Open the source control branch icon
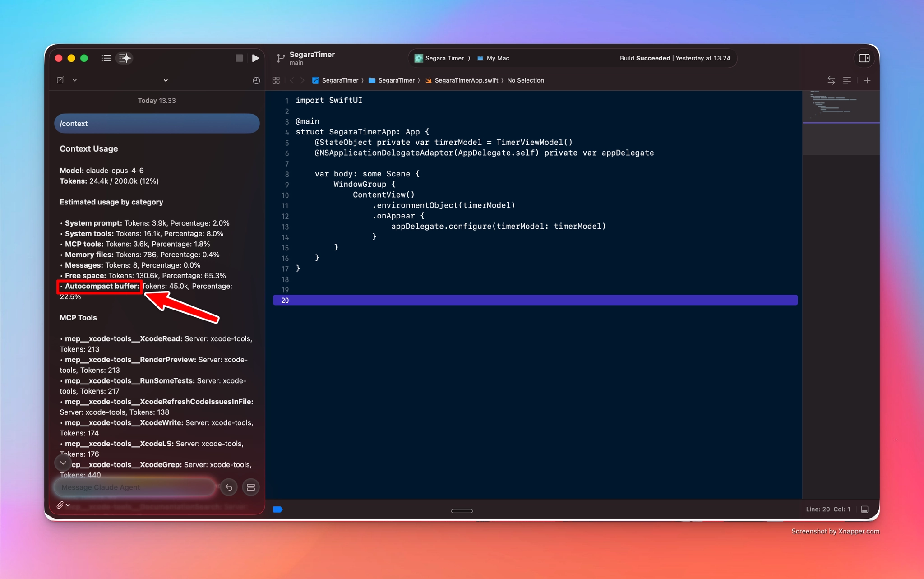The image size is (924, 579). (281, 58)
